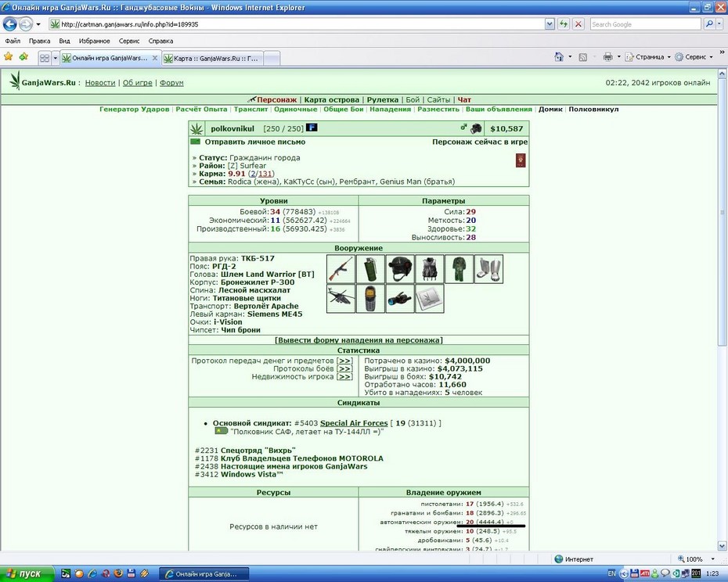Click the titanium leg guards icon
Viewport: 728px width, 582px height.
click(488, 269)
